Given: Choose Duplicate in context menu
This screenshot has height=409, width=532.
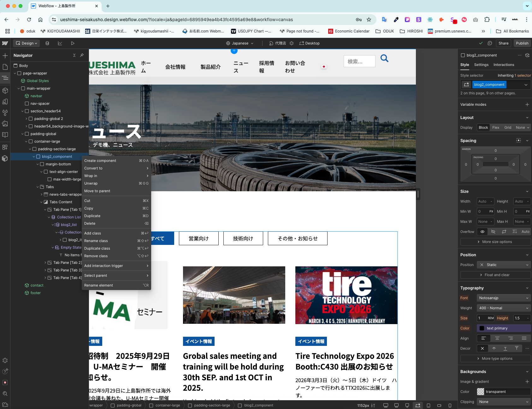Looking at the screenshot, I should point(116,216).
